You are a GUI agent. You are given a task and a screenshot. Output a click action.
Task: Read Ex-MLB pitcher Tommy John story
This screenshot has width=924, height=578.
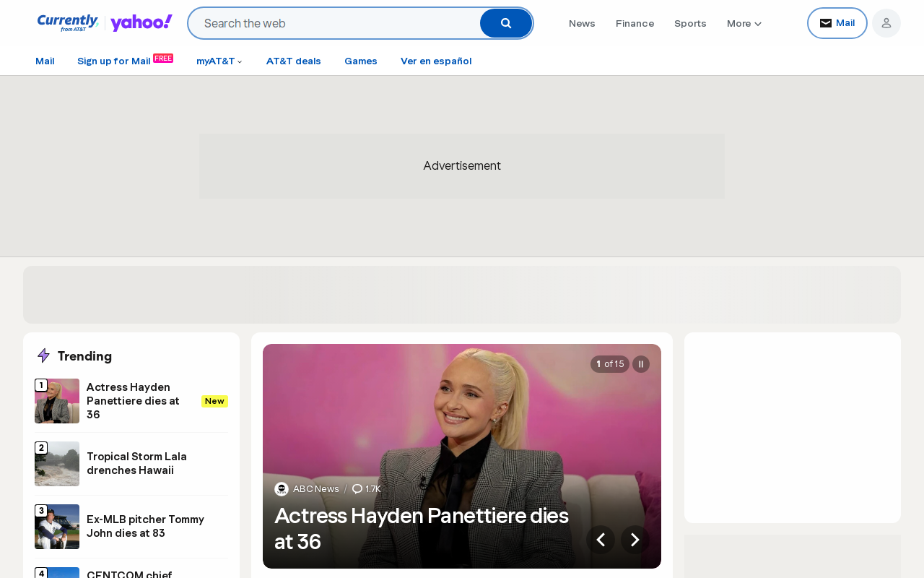pos(146,526)
